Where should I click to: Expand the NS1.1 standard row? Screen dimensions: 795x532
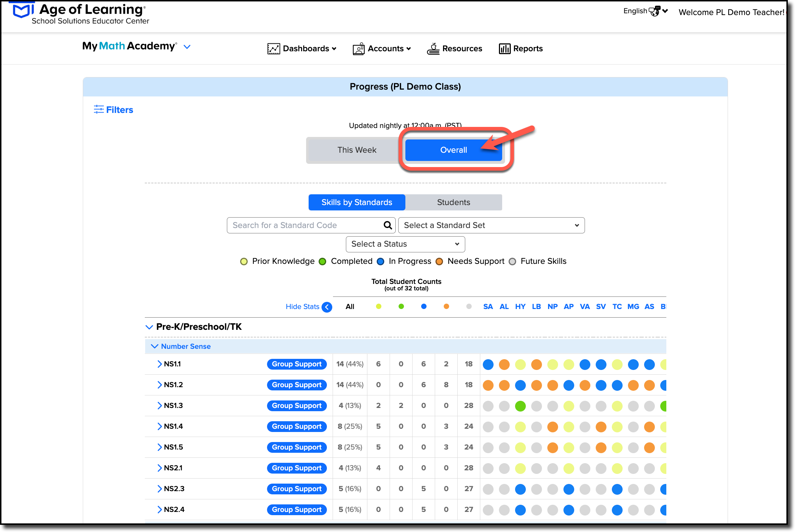[x=160, y=364]
